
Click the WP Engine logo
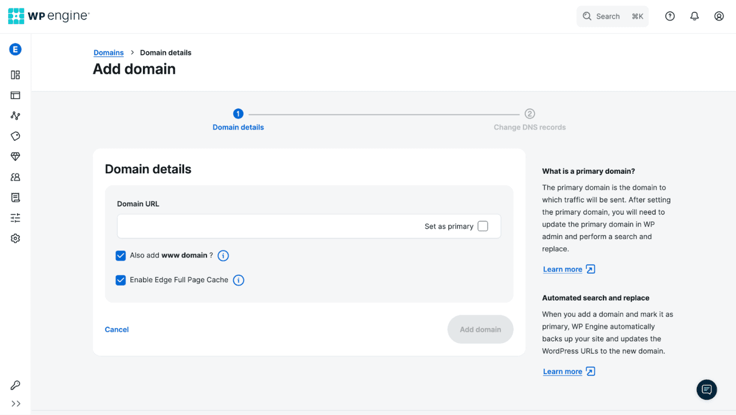tap(49, 16)
